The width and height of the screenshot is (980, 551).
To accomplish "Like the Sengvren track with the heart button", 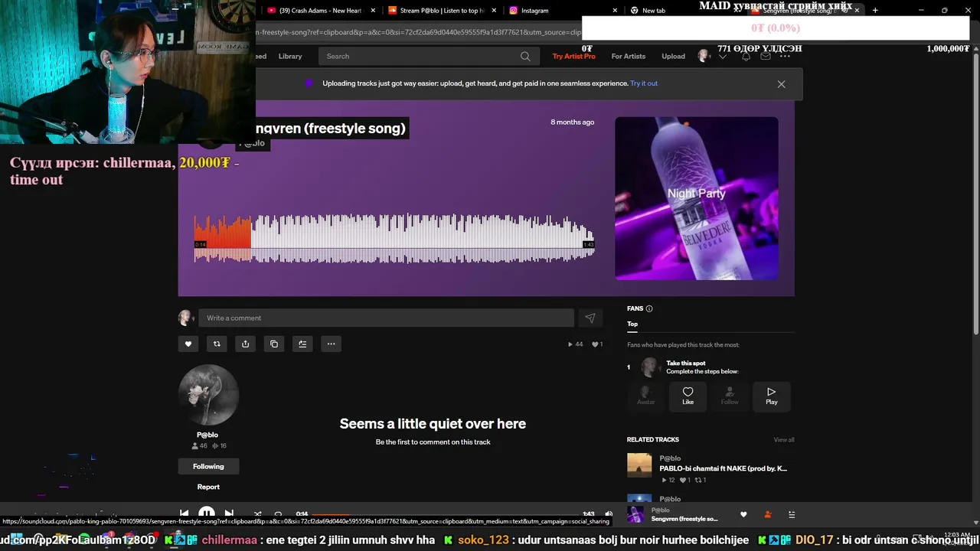I will pos(188,344).
